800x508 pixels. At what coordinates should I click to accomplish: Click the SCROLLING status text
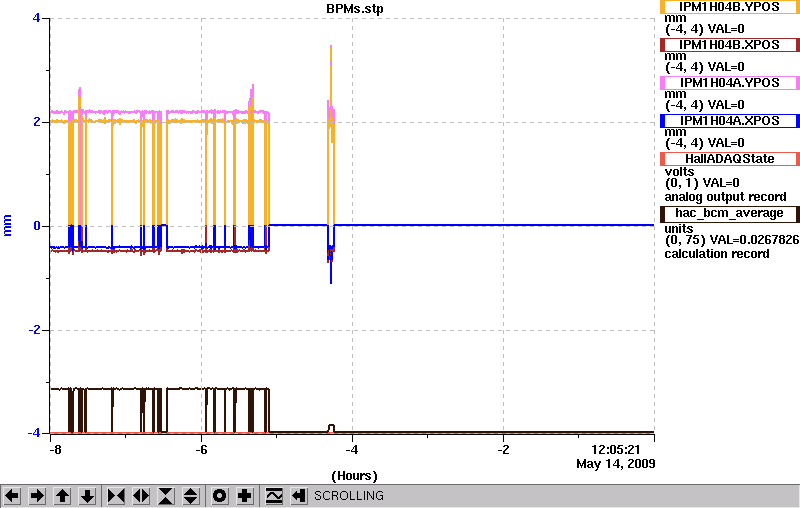tap(349, 496)
